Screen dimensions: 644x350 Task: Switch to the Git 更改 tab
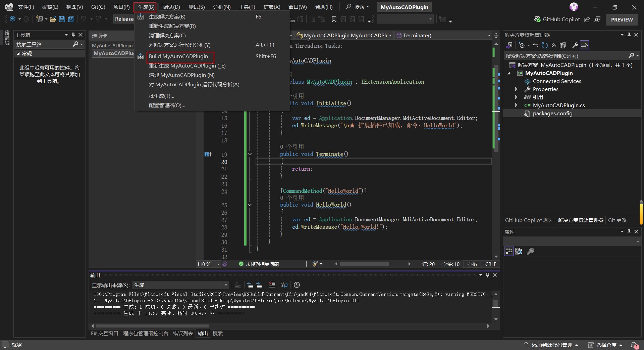(x=618, y=220)
